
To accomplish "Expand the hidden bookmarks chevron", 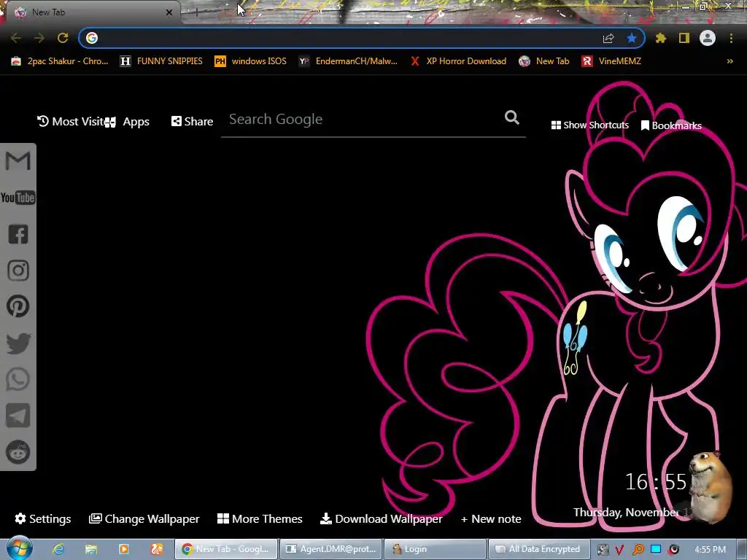I will click(x=729, y=61).
